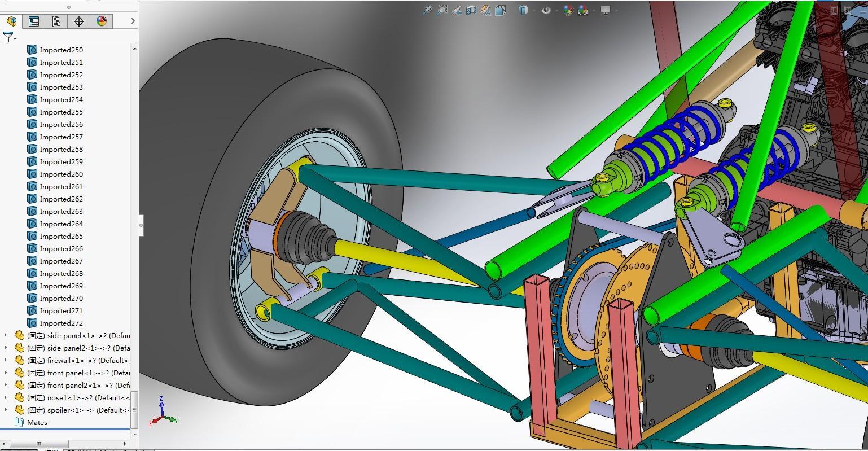The image size is (868, 451).
Task: Activate the Zoom to Area tool
Action: (442, 10)
